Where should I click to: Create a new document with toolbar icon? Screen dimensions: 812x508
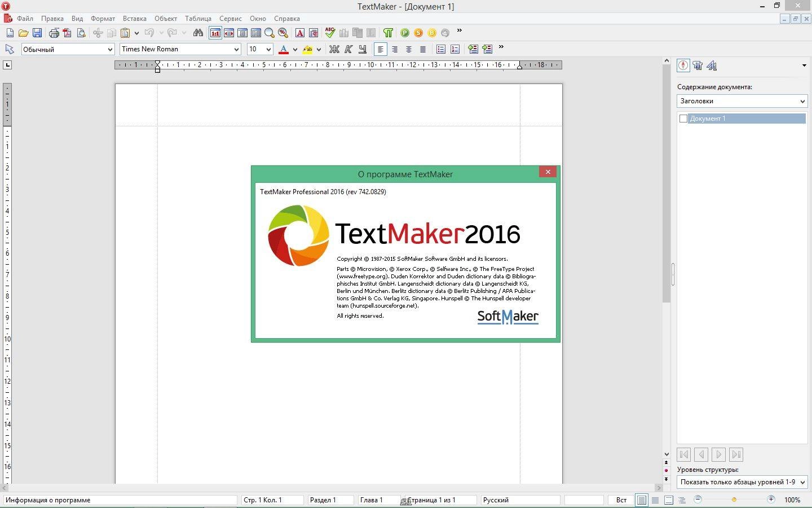pos(10,33)
